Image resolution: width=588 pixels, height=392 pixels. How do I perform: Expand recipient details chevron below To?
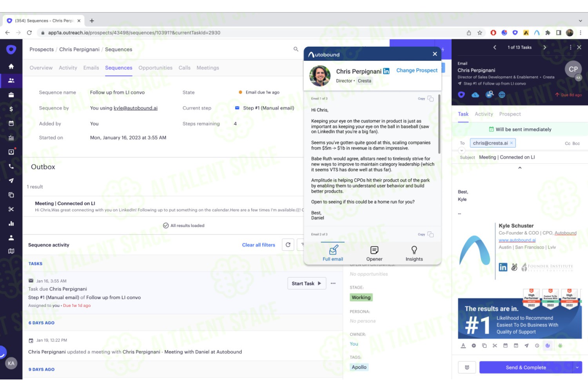461,151
